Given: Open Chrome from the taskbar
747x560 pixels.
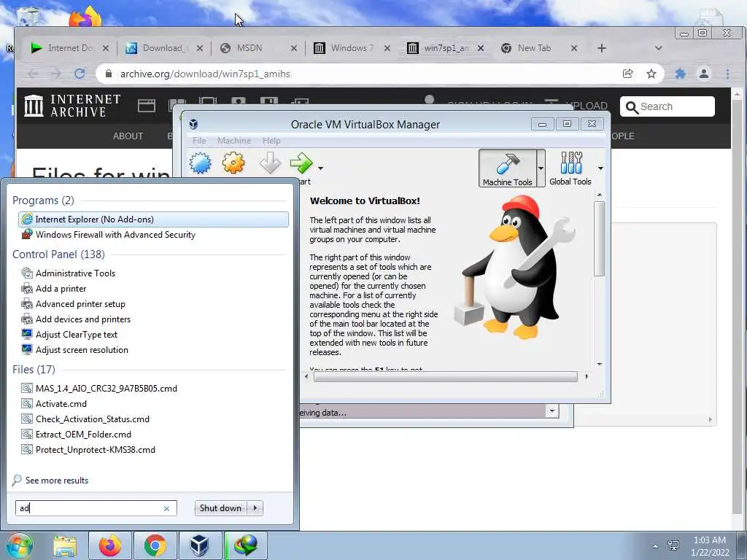Looking at the screenshot, I should [x=155, y=545].
